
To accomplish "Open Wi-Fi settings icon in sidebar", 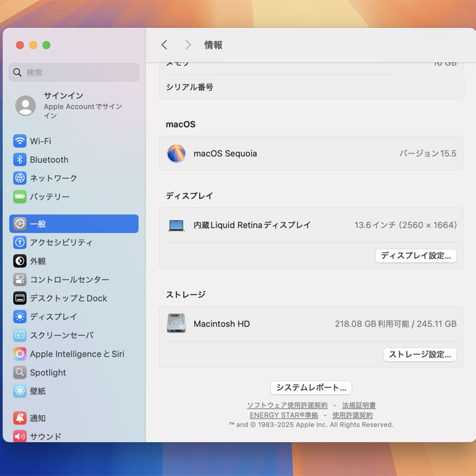I will click(x=20, y=141).
